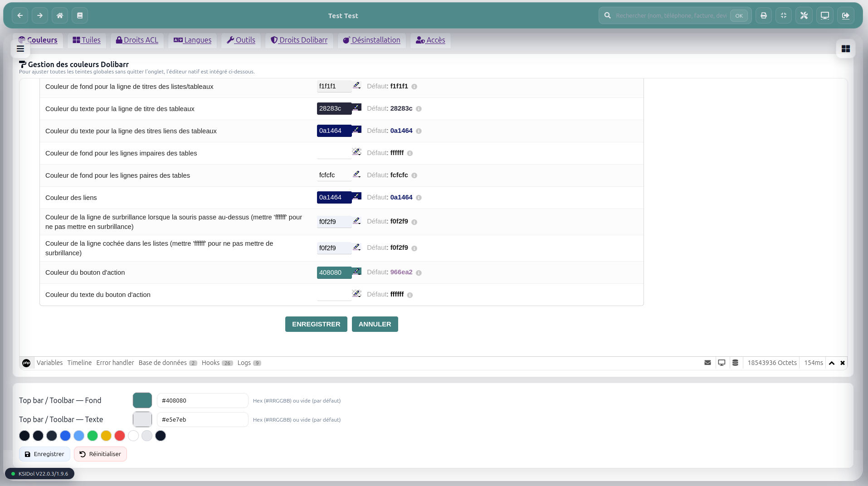Open the Tuiles tab
Image resolution: width=868 pixels, height=486 pixels.
[87, 40]
